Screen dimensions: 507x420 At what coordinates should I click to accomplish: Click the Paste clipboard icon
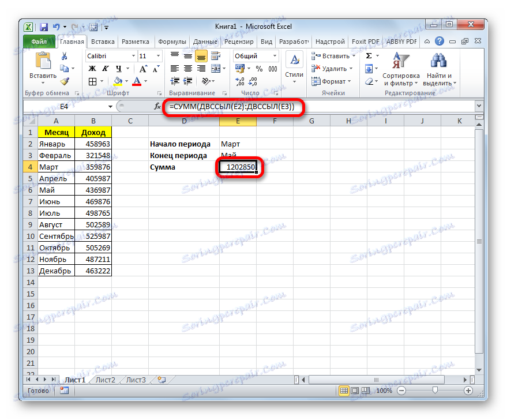[x=43, y=61]
